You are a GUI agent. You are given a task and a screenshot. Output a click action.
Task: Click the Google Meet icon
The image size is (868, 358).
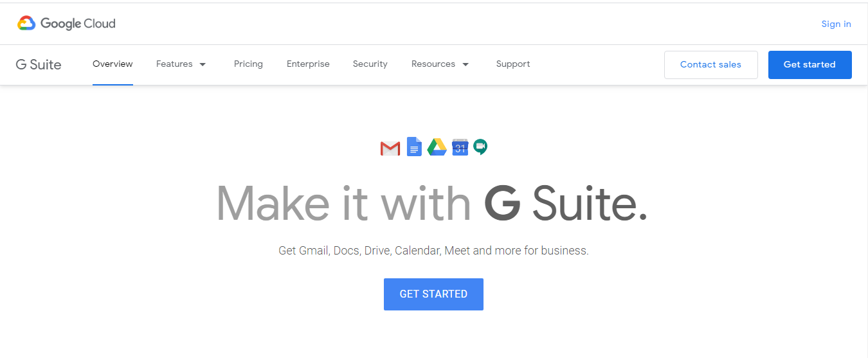(x=480, y=147)
